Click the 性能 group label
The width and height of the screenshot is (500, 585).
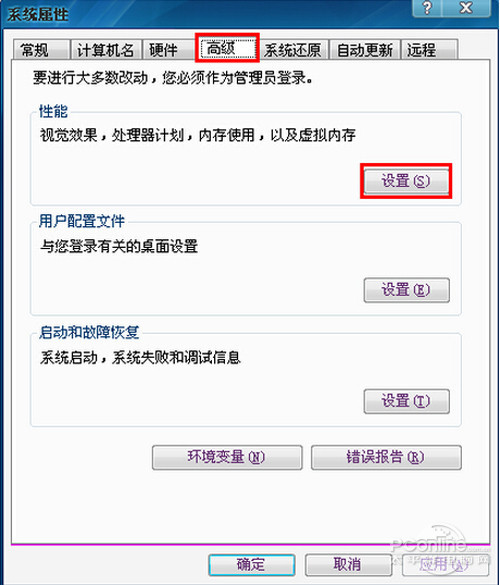pyautogui.click(x=53, y=111)
